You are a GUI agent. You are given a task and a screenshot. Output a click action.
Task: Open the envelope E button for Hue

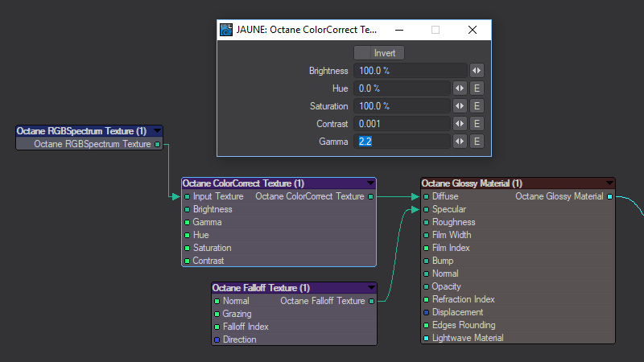point(477,88)
